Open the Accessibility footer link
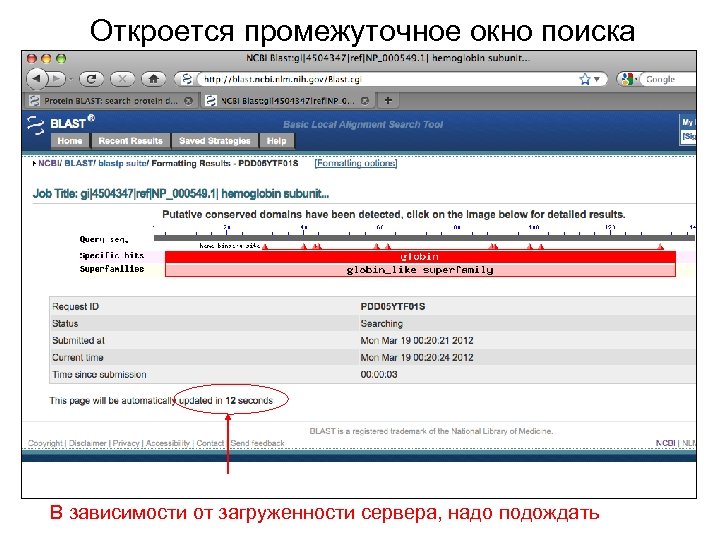The width and height of the screenshot is (720, 540). pyautogui.click(x=168, y=443)
